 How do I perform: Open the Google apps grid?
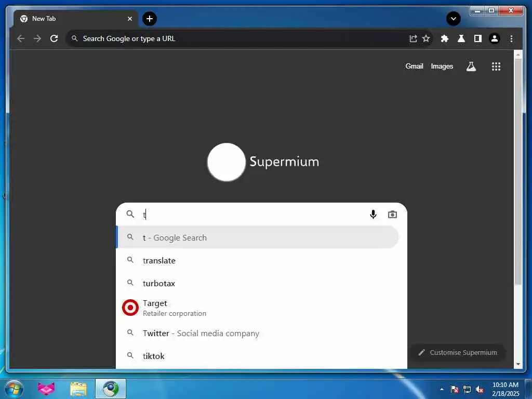coord(496,66)
